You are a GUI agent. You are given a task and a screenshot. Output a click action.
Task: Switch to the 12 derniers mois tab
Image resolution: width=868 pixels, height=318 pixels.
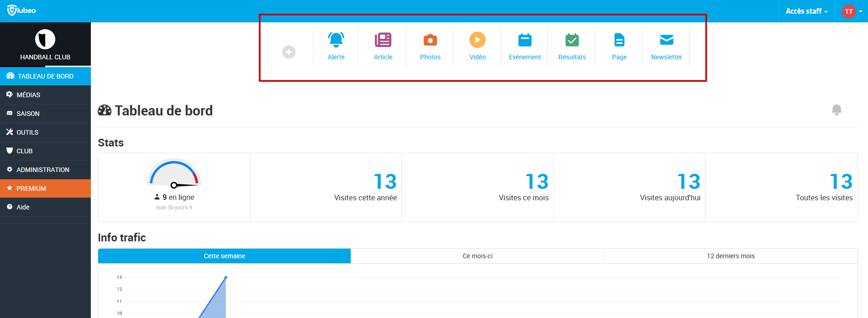pyautogui.click(x=731, y=256)
